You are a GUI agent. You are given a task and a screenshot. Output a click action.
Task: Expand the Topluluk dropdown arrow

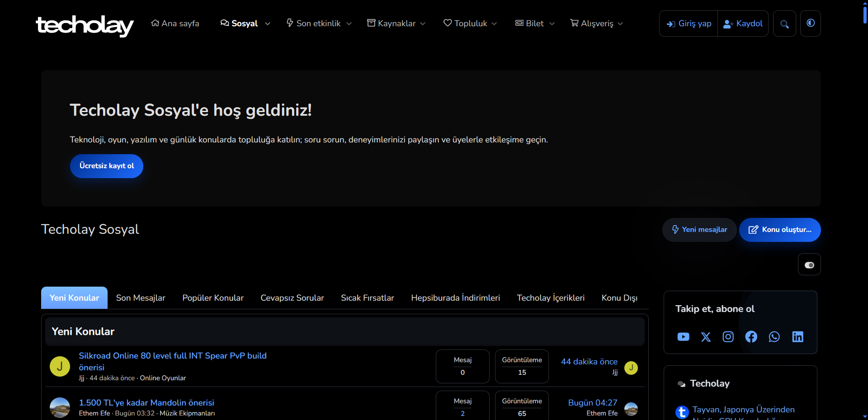[494, 24]
